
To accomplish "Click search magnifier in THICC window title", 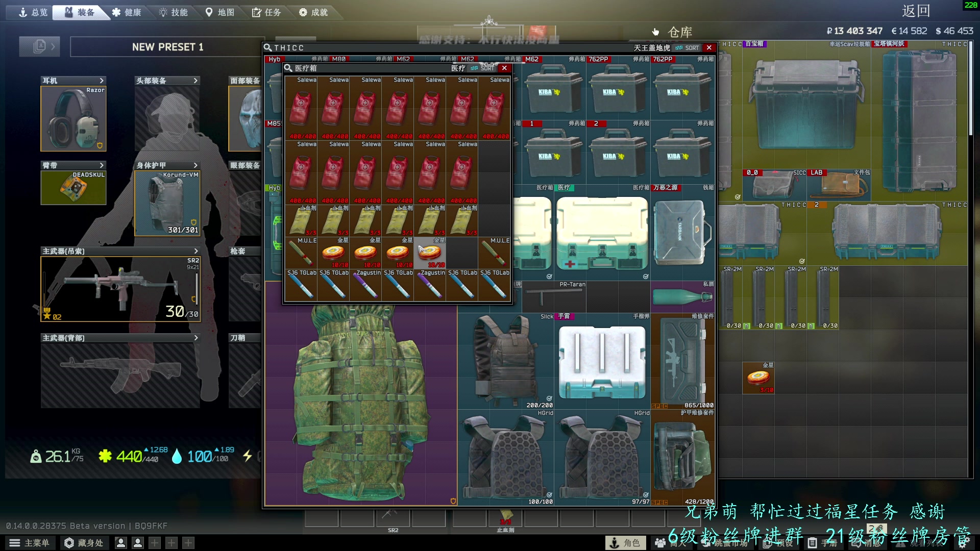I will (267, 47).
